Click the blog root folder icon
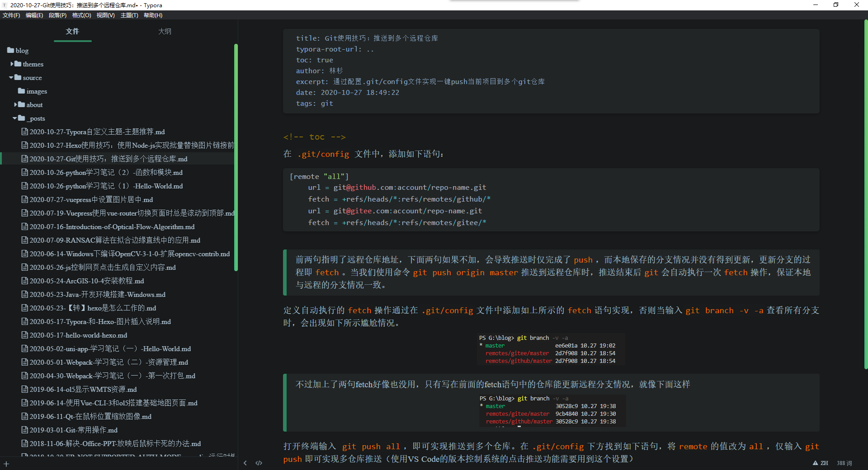This screenshot has height=470, width=868. click(10, 50)
